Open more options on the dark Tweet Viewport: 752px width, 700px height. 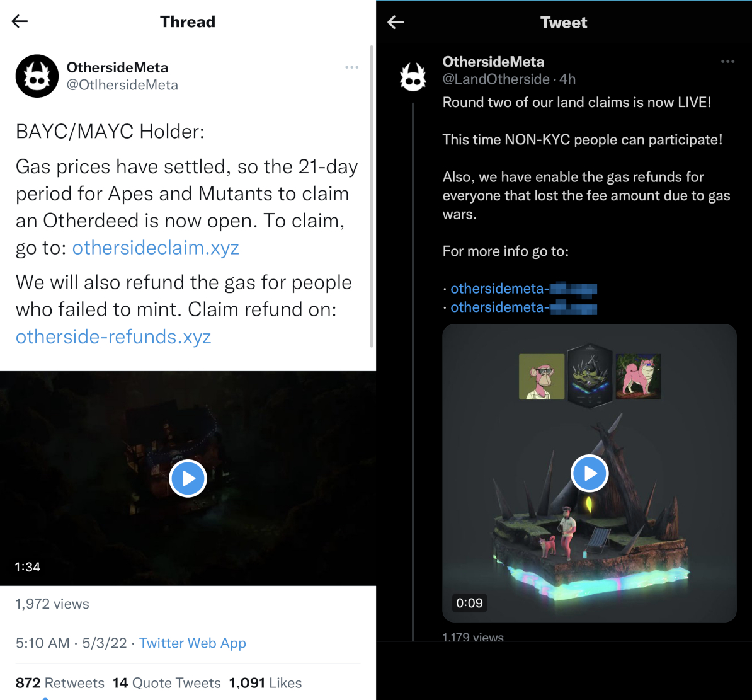point(727,61)
